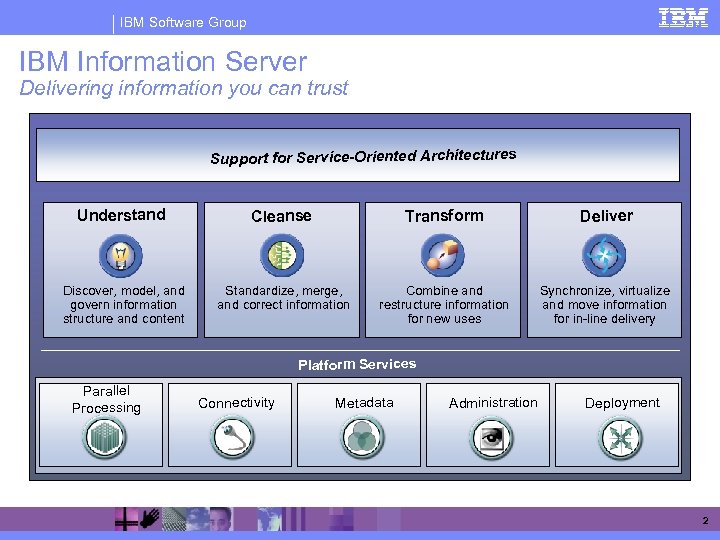
Task: Click the Connectivity label
Action: click(x=236, y=403)
